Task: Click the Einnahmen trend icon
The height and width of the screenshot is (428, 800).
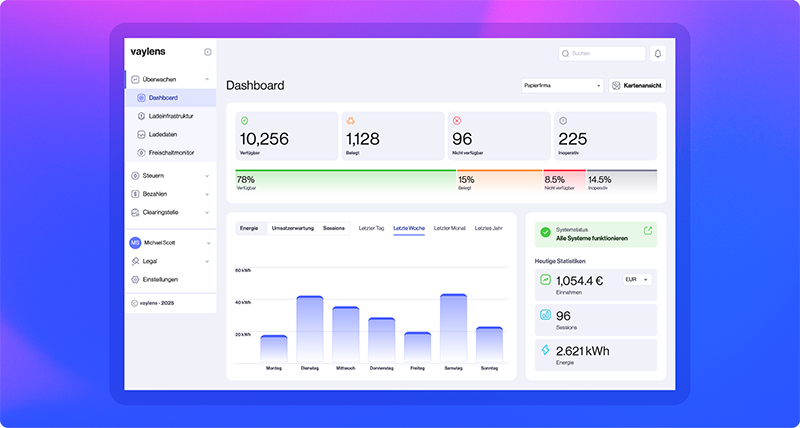Action: pos(545,280)
